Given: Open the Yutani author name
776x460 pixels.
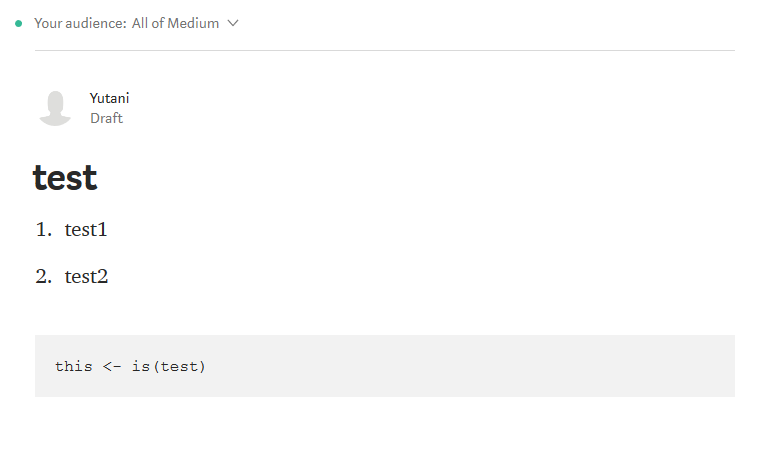Looking at the screenshot, I should 109,98.
